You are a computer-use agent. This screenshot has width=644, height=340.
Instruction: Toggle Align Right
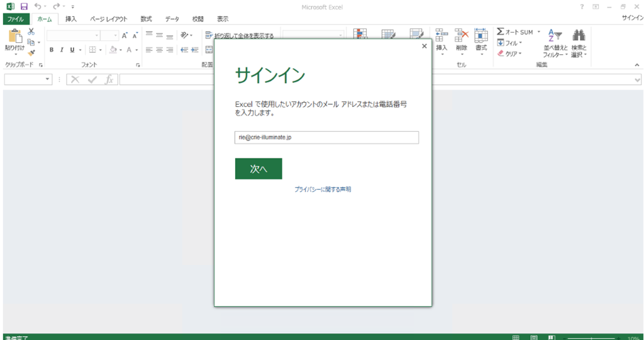[x=170, y=50]
